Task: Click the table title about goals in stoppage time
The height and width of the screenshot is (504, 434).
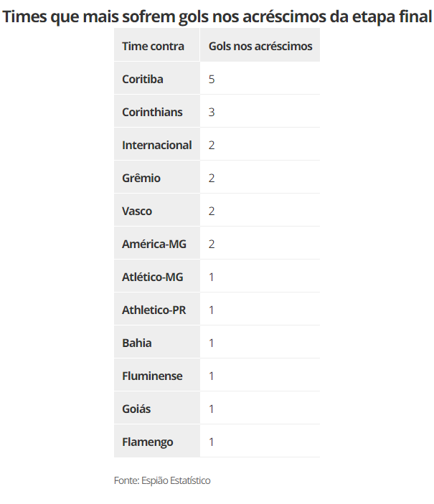Action: pos(217,16)
